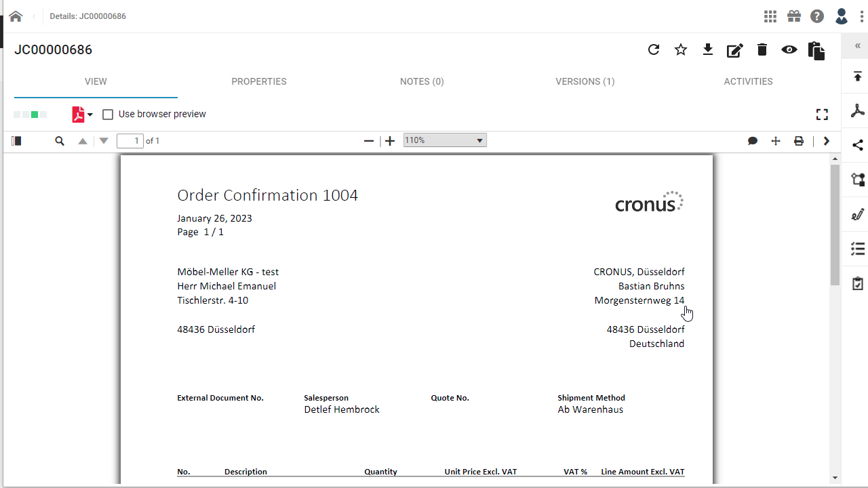Click the PDF Acrobat sidebar icon
The height and width of the screenshot is (488, 868).
click(x=858, y=110)
